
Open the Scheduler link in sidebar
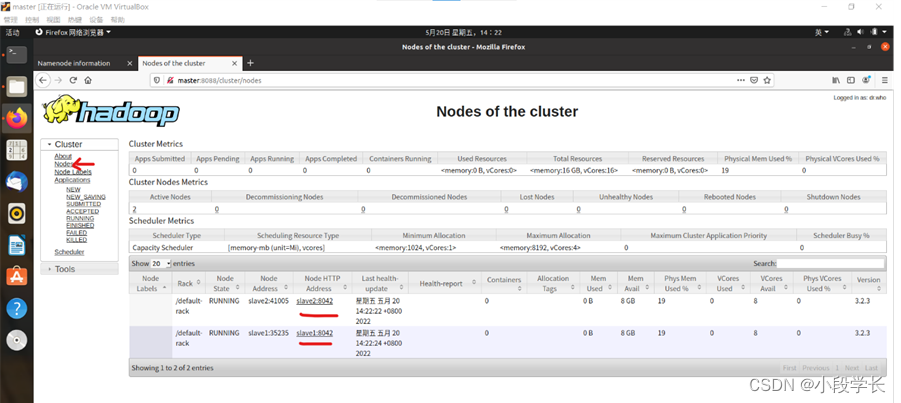tap(70, 252)
